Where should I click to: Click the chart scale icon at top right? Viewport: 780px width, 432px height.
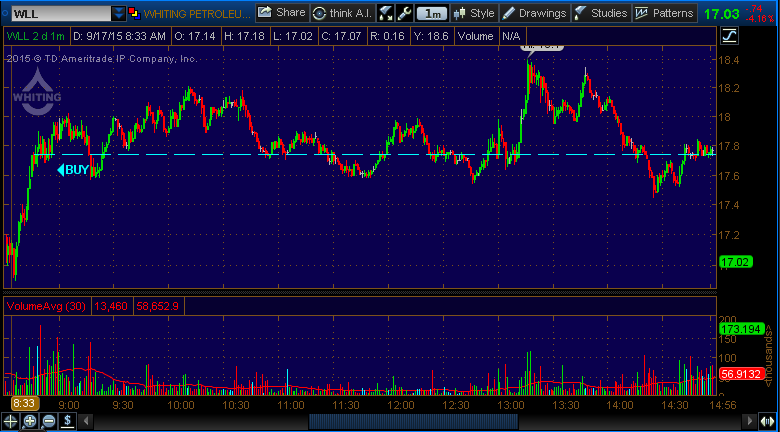pos(729,35)
